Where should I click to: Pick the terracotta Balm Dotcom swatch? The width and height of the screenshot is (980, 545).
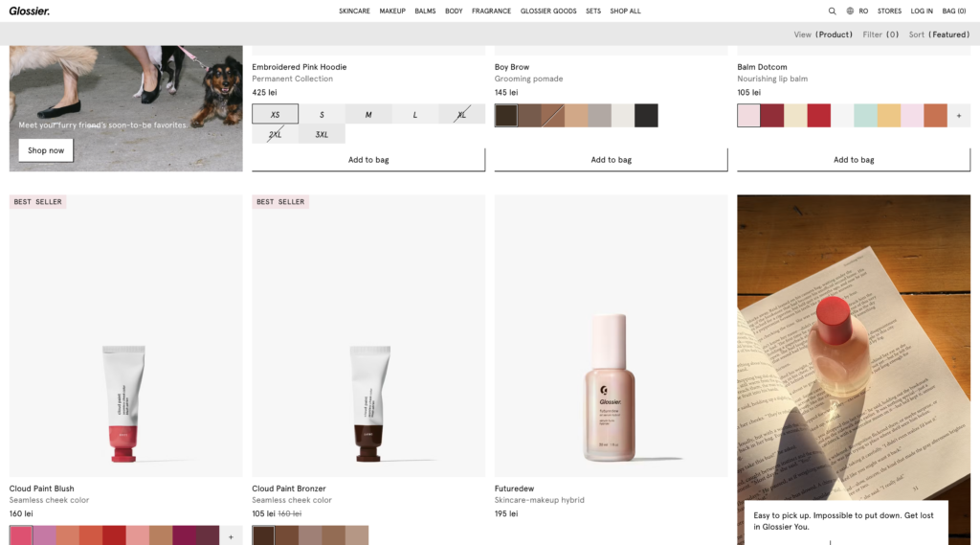click(936, 116)
